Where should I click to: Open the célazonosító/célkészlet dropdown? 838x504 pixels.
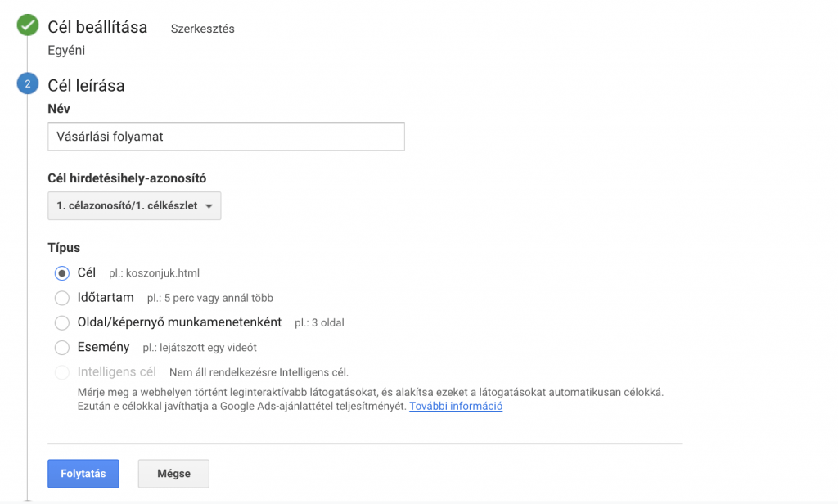tap(134, 205)
